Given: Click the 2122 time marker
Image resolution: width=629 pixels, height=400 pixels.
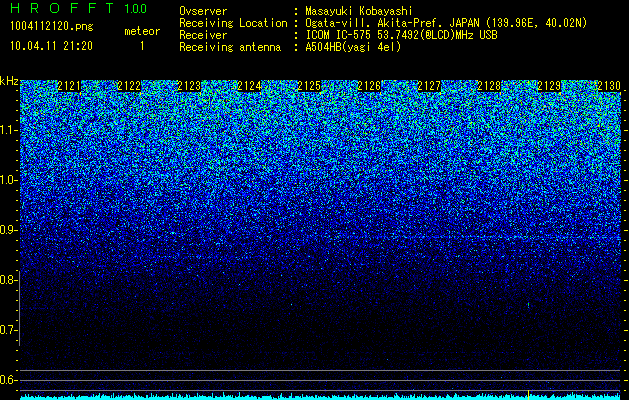Looking at the screenshot, I should tap(129, 86).
